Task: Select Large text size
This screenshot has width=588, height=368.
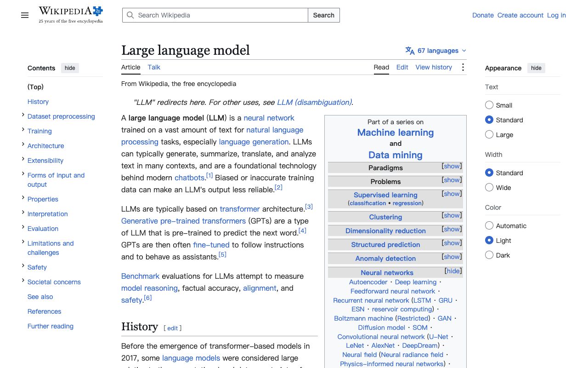Action: pyautogui.click(x=489, y=135)
